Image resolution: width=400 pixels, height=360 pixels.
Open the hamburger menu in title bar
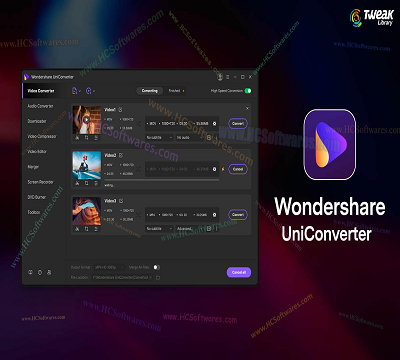228,77
